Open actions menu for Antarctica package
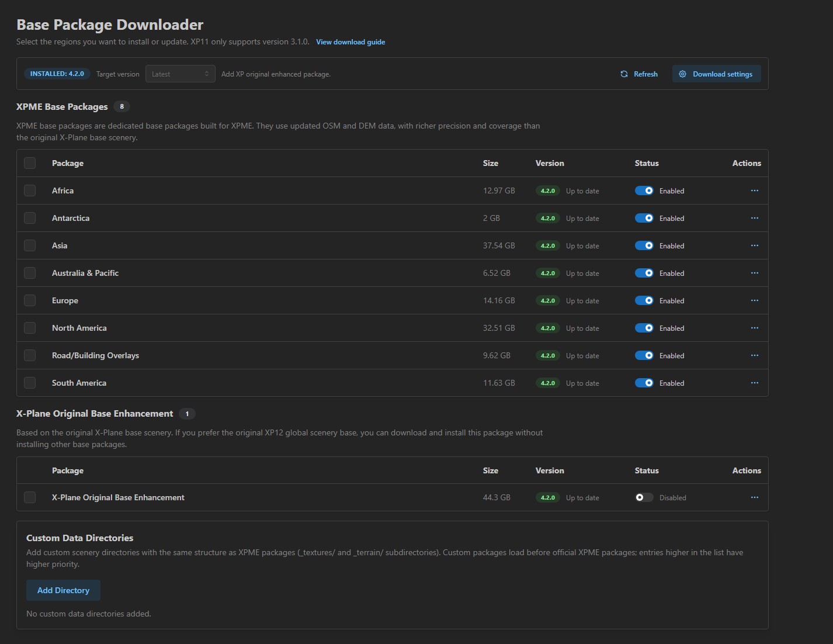 (754, 218)
